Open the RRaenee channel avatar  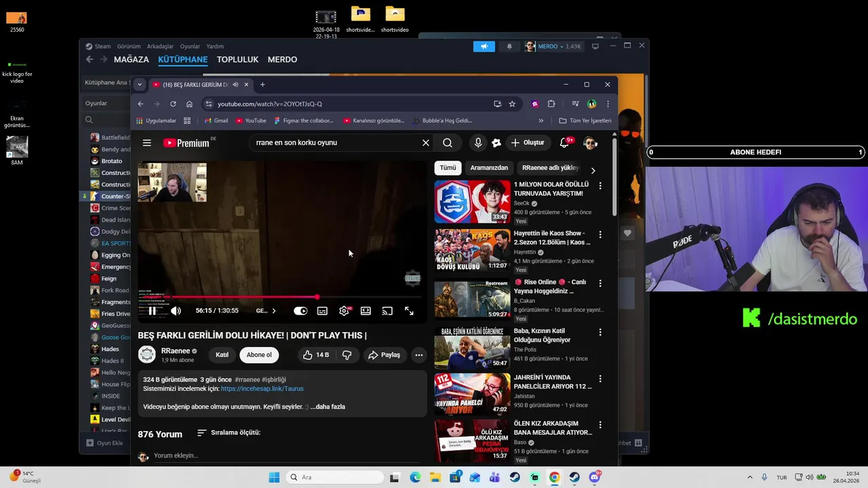pos(146,354)
